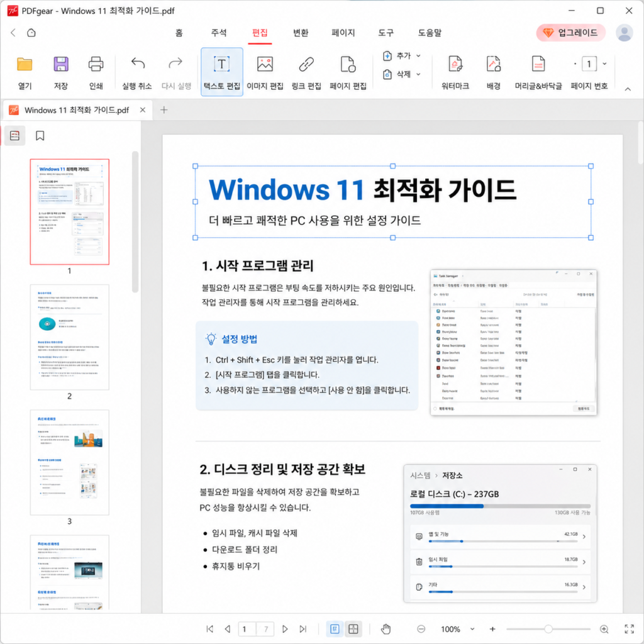Open the 페이지 tab
The image size is (644, 644).
(x=343, y=33)
